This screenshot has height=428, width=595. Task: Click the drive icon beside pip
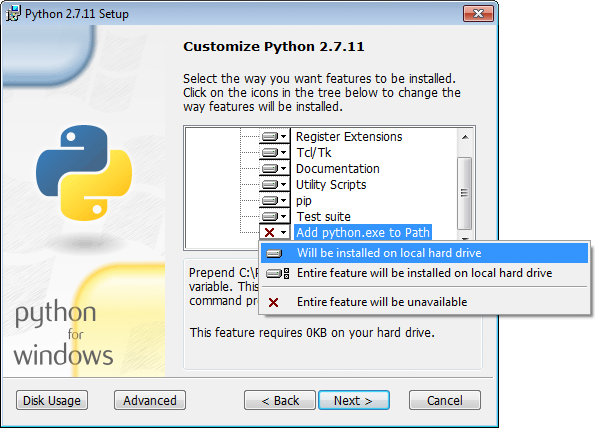[270, 200]
